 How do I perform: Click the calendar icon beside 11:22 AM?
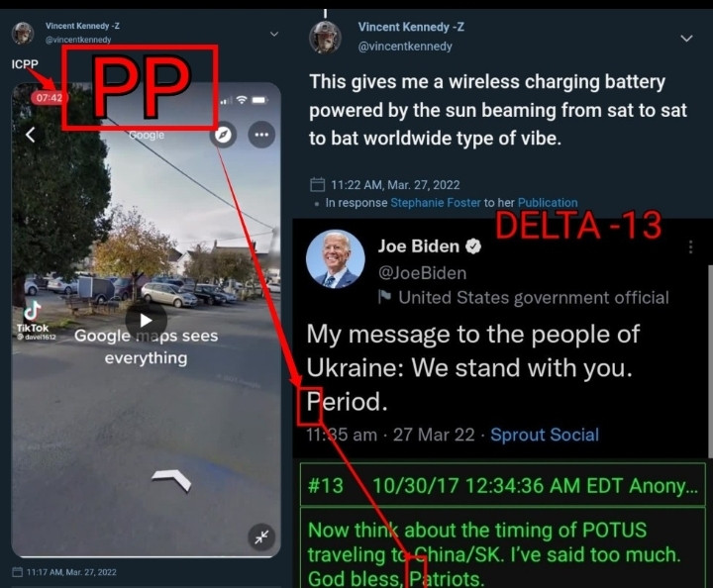[x=317, y=184]
